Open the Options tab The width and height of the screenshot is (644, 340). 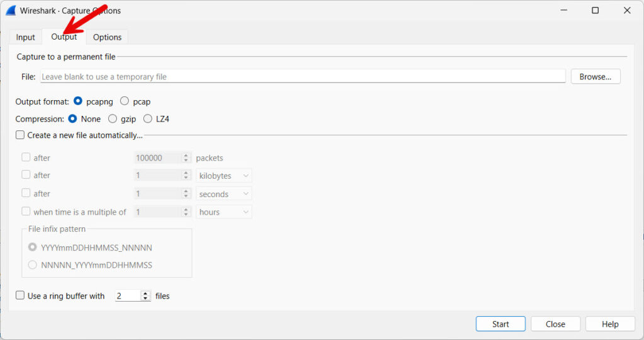tap(107, 37)
